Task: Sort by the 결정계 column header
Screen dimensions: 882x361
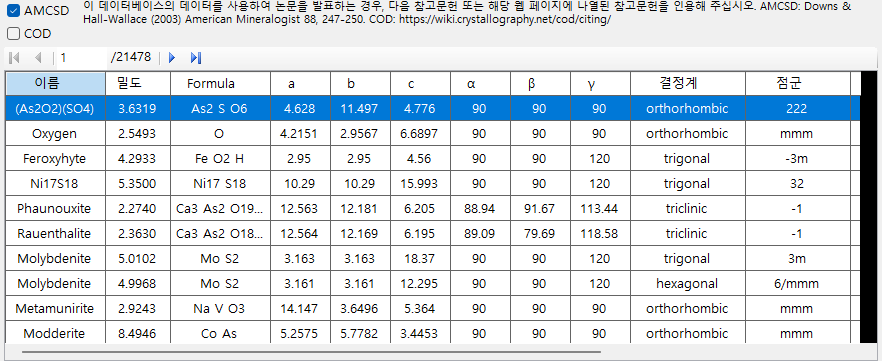Action: [x=688, y=84]
